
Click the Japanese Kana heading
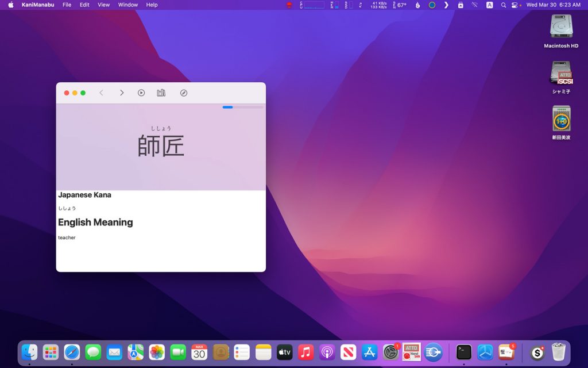click(85, 195)
